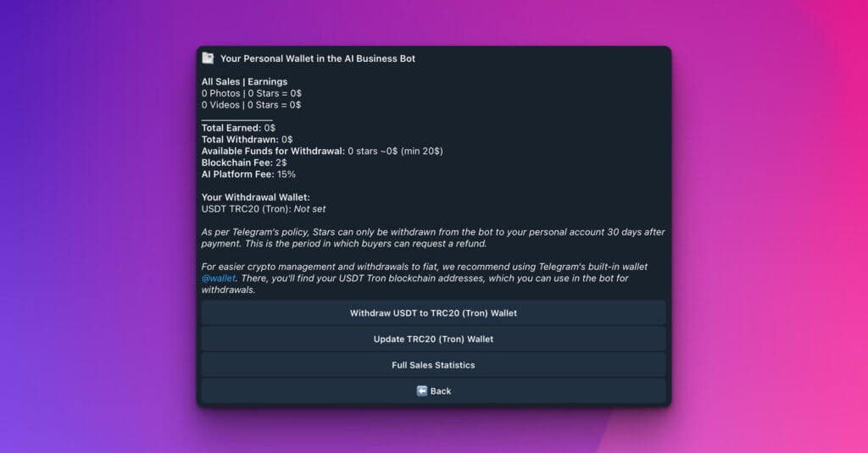Go back using the Back button label
The image size is (868, 453).
pyautogui.click(x=441, y=391)
